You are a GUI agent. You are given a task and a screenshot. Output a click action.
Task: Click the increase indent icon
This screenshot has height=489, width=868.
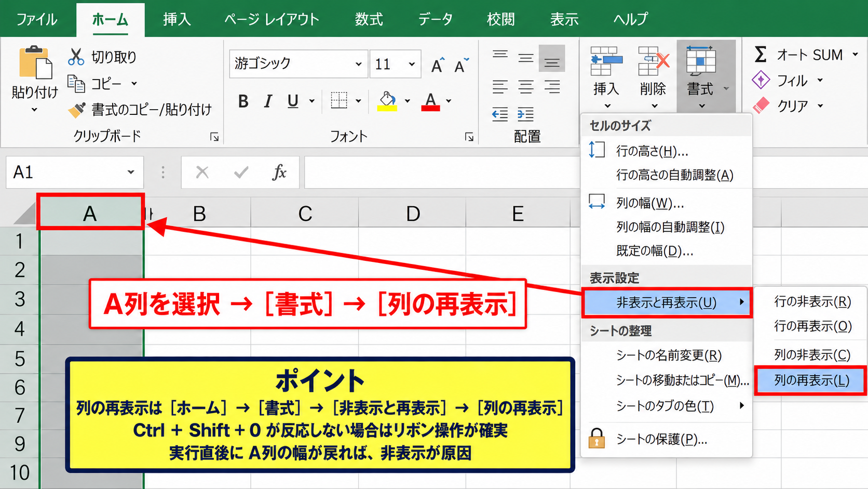[x=525, y=114]
